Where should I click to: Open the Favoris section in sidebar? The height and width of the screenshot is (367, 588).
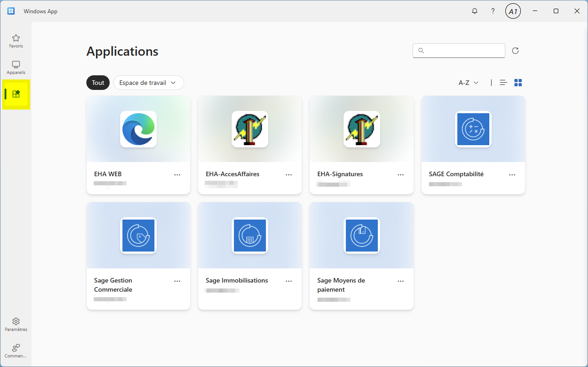pos(16,41)
